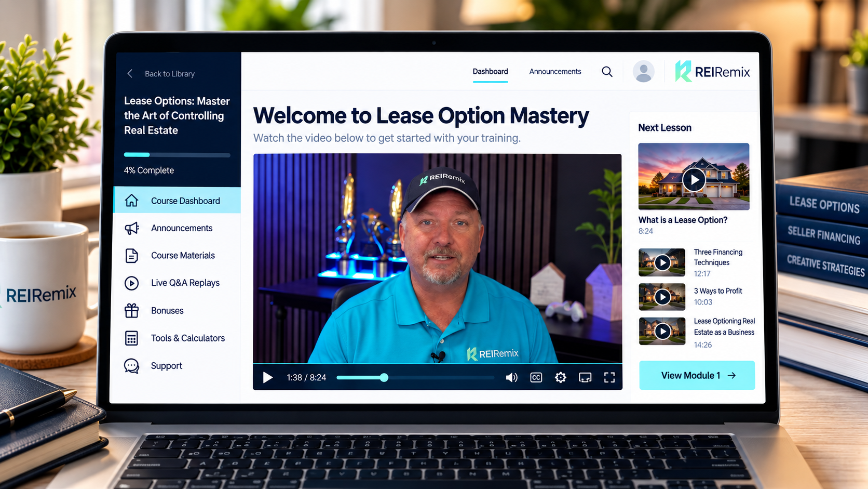868x489 pixels.
Task: Open Three Financing Techniques video thumbnail
Action: click(x=662, y=262)
